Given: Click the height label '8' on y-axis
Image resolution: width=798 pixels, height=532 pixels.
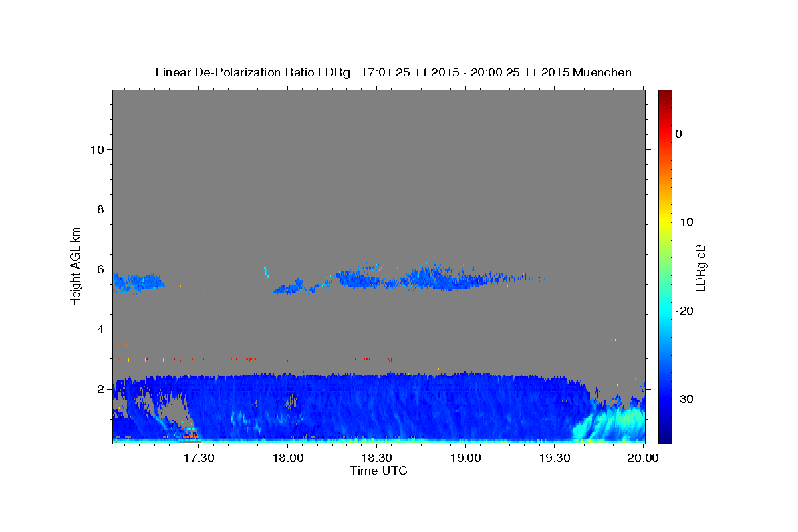Looking at the screenshot, I should pyautogui.click(x=101, y=209).
